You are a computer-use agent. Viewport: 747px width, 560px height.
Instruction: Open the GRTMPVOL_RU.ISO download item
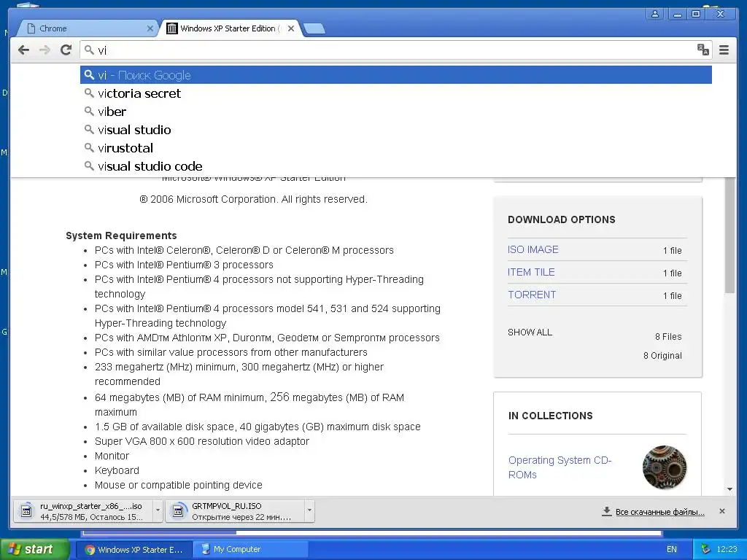click(x=236, y=511)
